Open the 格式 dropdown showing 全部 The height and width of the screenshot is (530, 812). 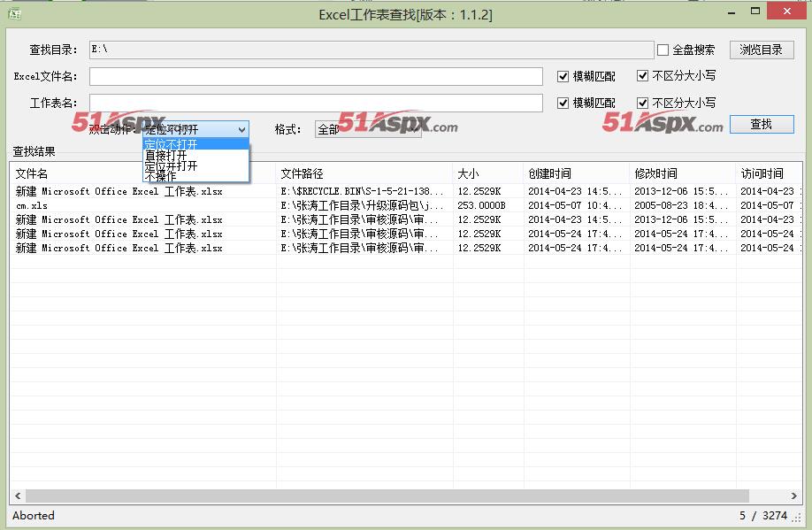pyautogui.click(x=367, y=130)
